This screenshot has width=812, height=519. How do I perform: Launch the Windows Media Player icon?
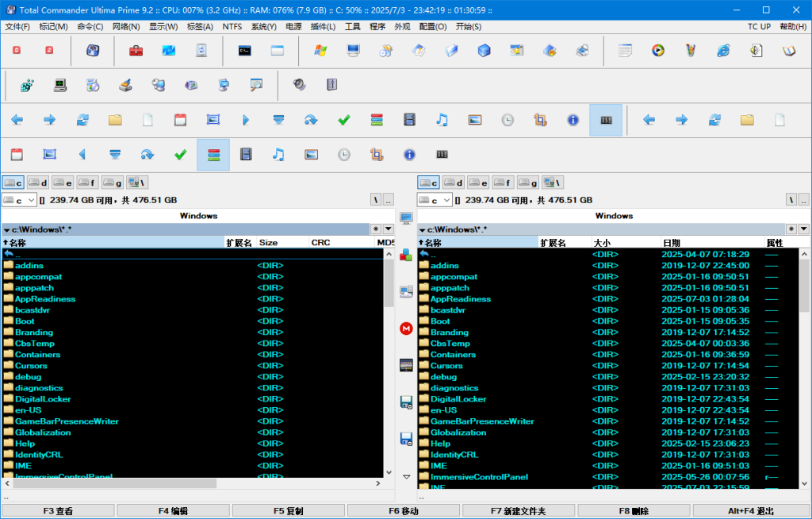(658, 50)
